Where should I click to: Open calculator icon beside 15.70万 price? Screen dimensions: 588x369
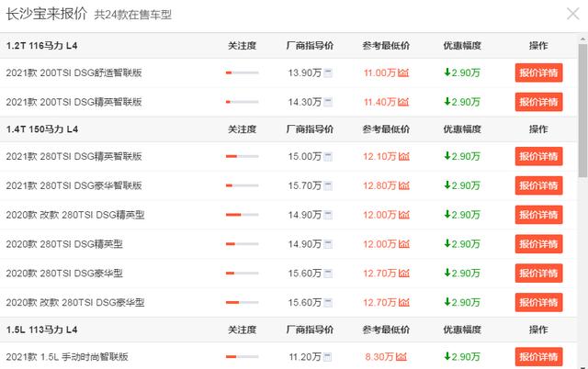tap(328, 185)
